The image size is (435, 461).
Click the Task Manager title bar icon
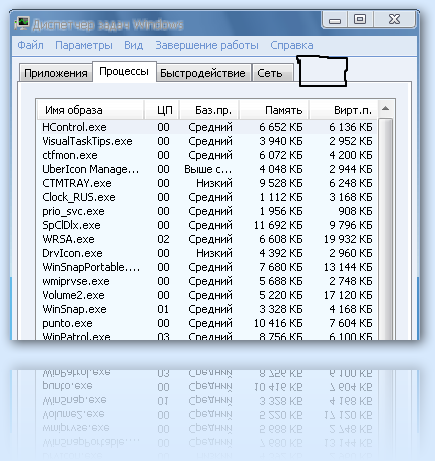tap(22, 24)
